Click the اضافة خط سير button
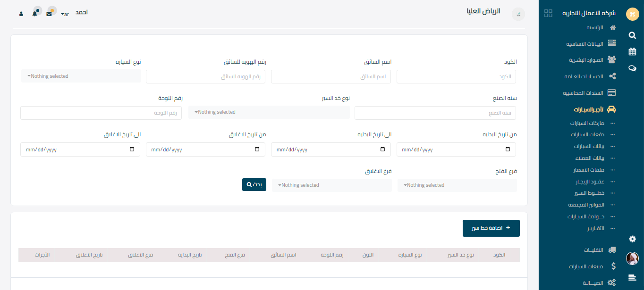The height and width of the screenshot is (290, 644). [491, 228]
